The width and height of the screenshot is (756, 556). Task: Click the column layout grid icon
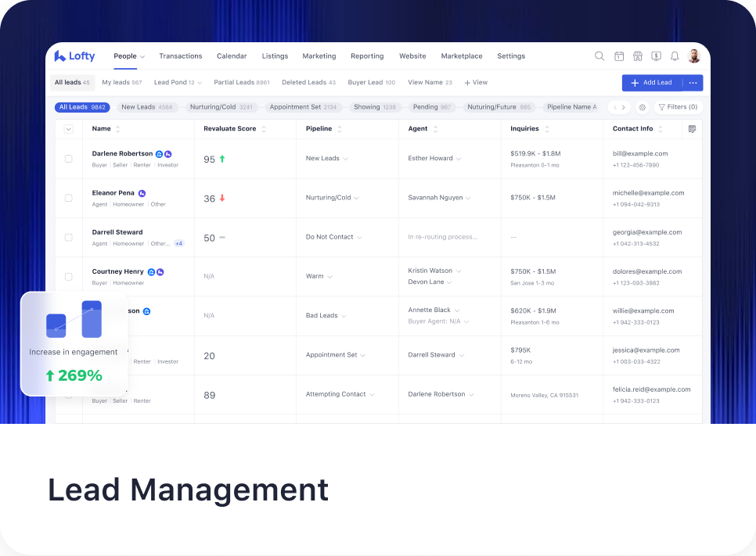(x=692, y=129)
